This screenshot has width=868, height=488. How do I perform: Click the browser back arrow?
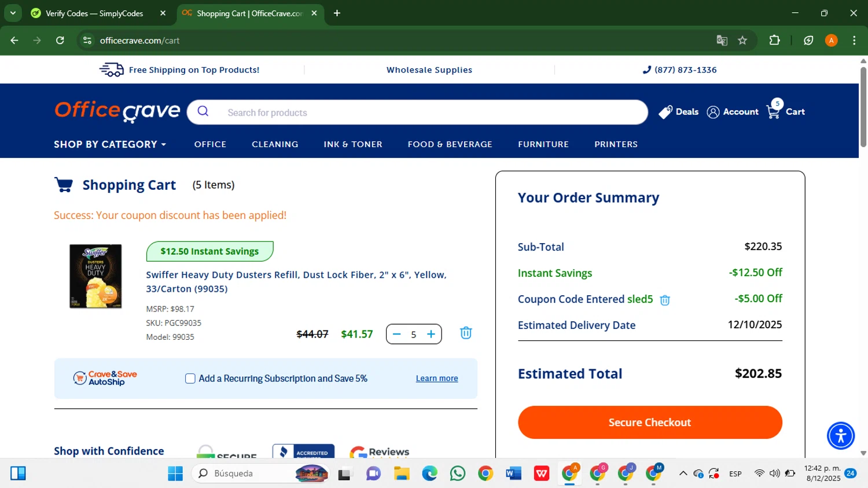click(14, 41)
